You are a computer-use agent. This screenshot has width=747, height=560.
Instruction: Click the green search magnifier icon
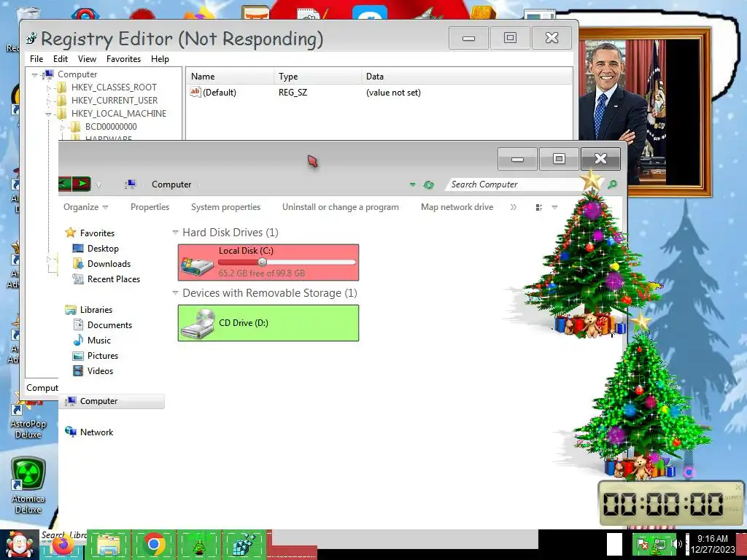coord(612,184)
